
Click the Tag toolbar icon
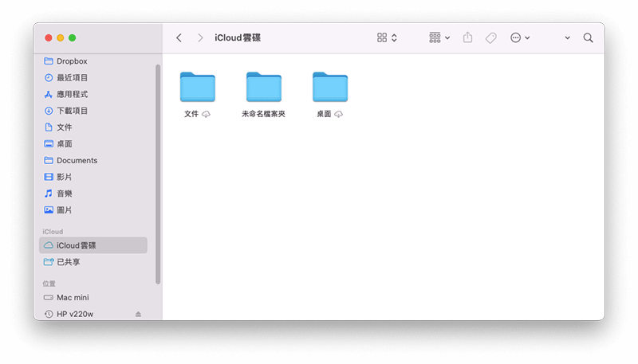491,37
